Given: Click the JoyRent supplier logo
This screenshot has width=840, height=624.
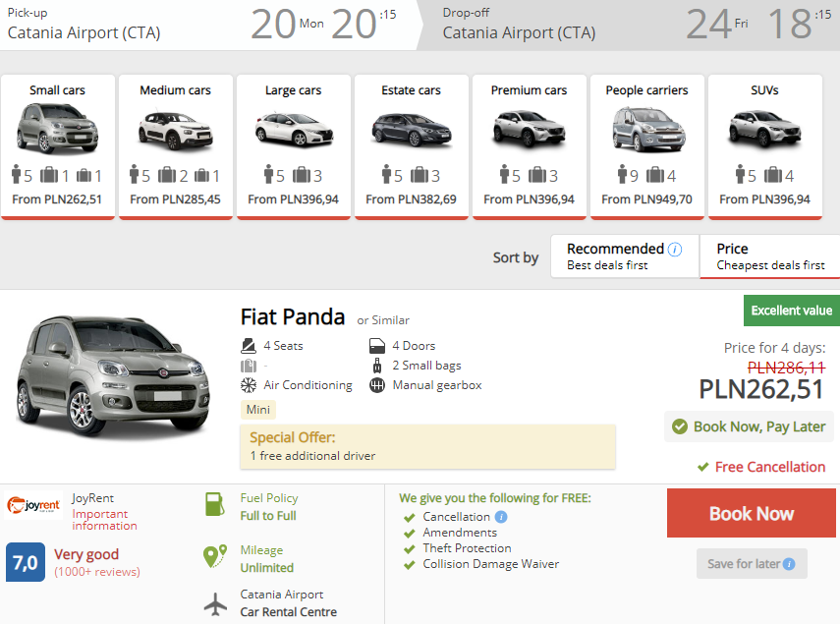Looking at the screenshot, I should [x=33, y=505].
